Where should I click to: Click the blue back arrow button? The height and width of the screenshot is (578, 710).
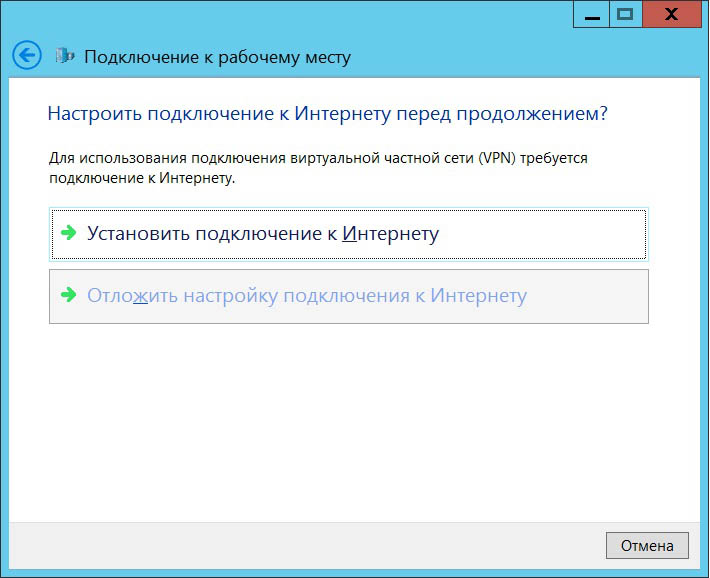point(27,55)
